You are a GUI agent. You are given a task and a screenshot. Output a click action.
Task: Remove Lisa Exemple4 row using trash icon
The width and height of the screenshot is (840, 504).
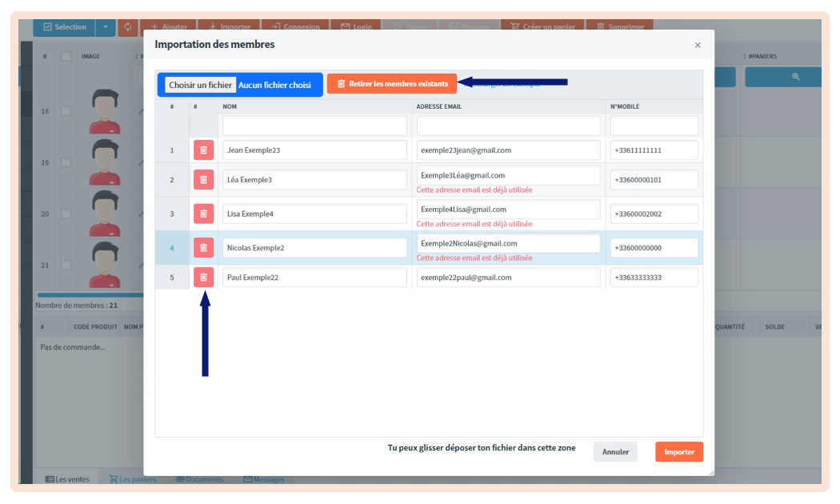pos(203,214)
